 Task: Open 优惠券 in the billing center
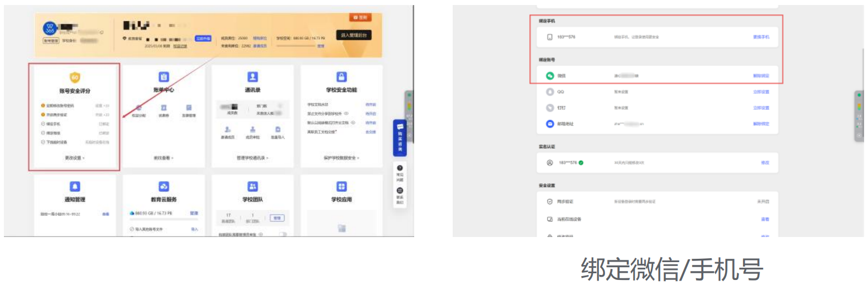tap(164, 111)
